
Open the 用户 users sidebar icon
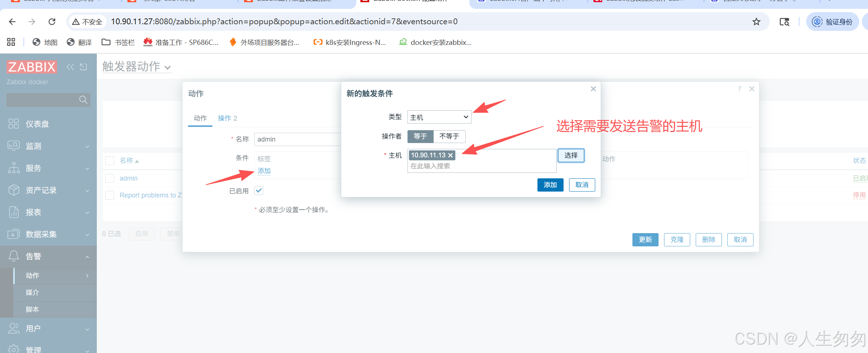coord(14,328)
